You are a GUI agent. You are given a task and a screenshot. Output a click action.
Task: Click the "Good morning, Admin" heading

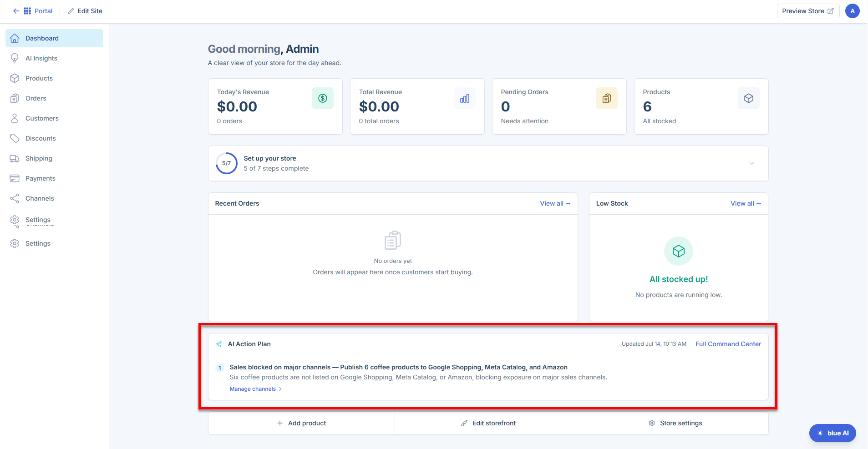coord(263,49)
